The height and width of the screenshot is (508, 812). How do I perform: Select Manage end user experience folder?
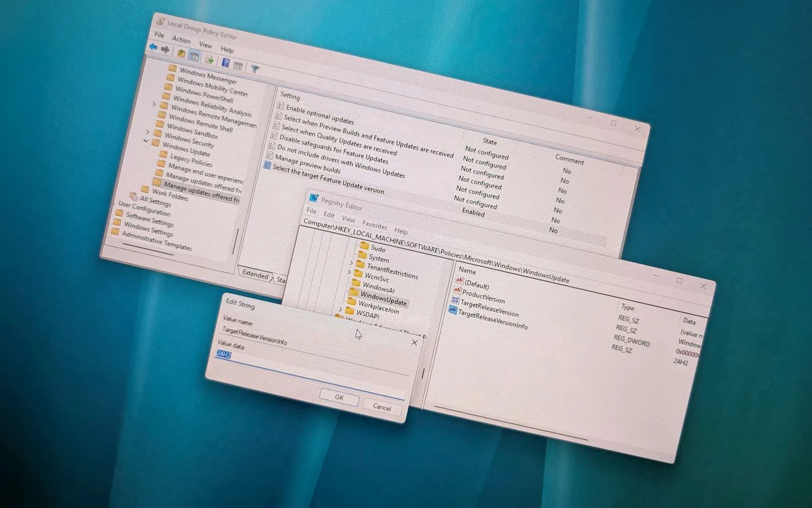pos(206,173)
